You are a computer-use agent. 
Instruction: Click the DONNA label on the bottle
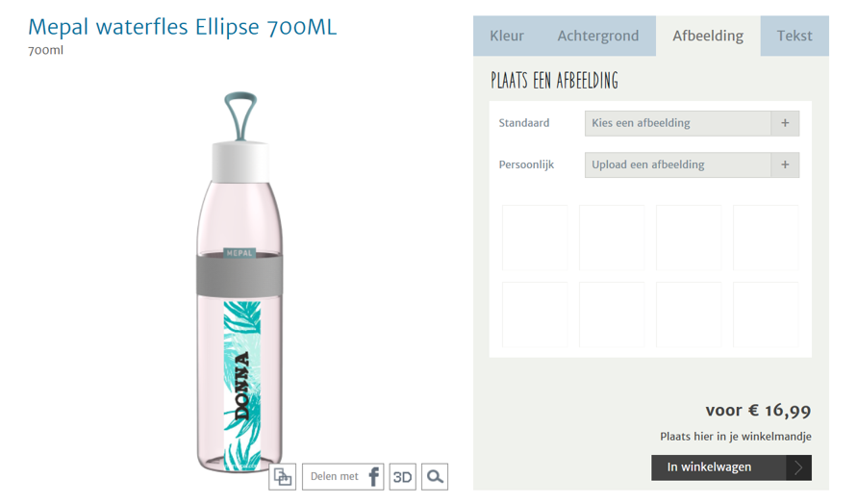click(x=241, y=386)
